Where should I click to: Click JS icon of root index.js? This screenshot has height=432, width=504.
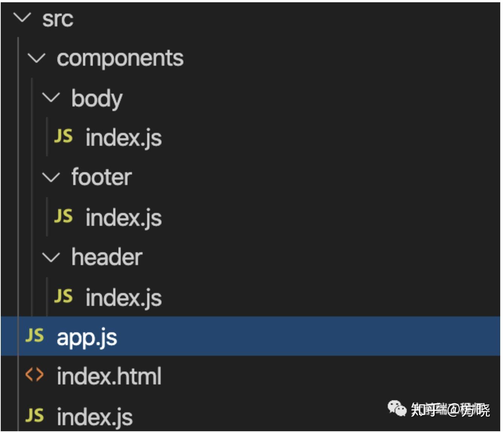[x=35, y=415]
